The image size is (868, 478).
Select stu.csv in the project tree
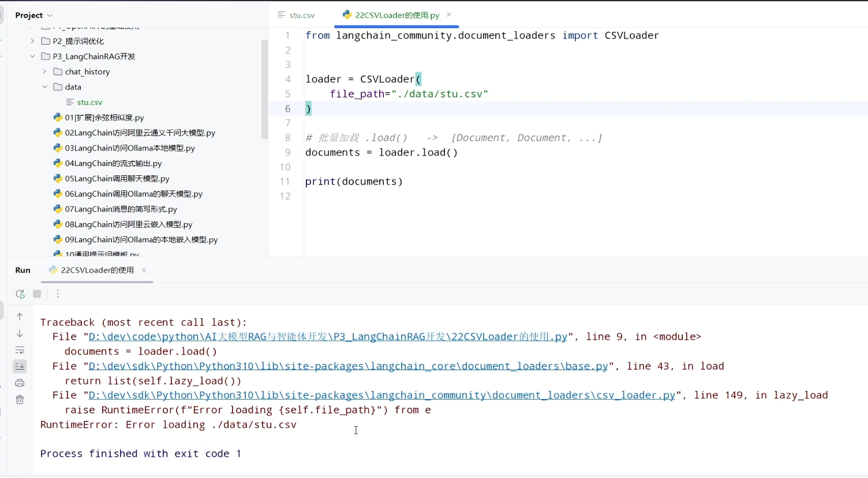tap(89, 102)
